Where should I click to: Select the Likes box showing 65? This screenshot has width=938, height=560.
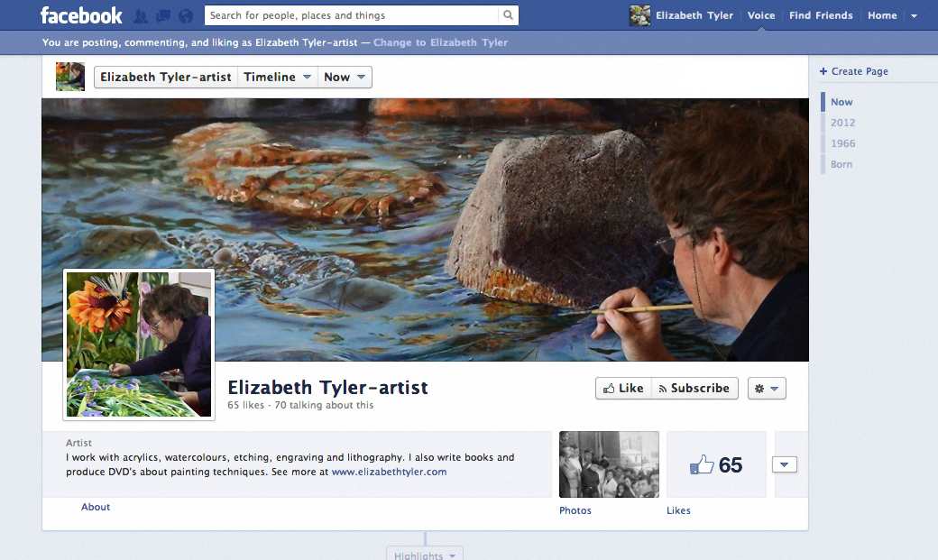(716, 464)
